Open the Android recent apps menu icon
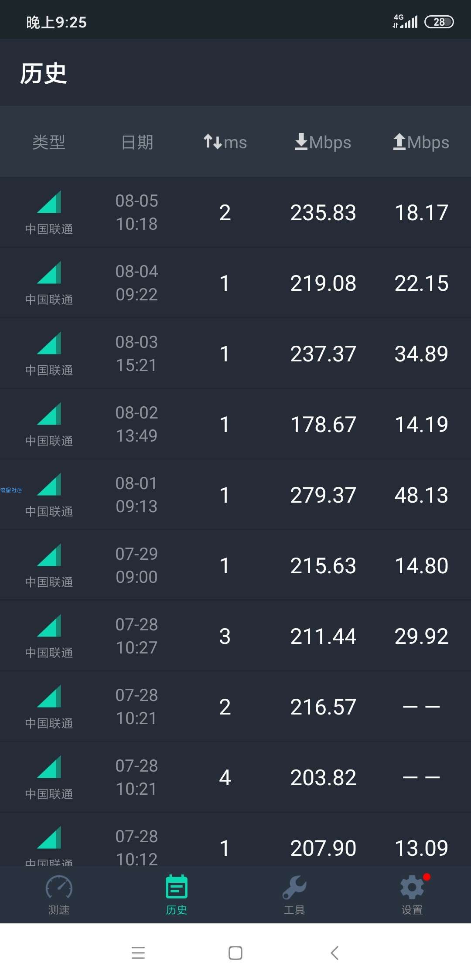The image size is (471, 980). (x=138, y=953)
